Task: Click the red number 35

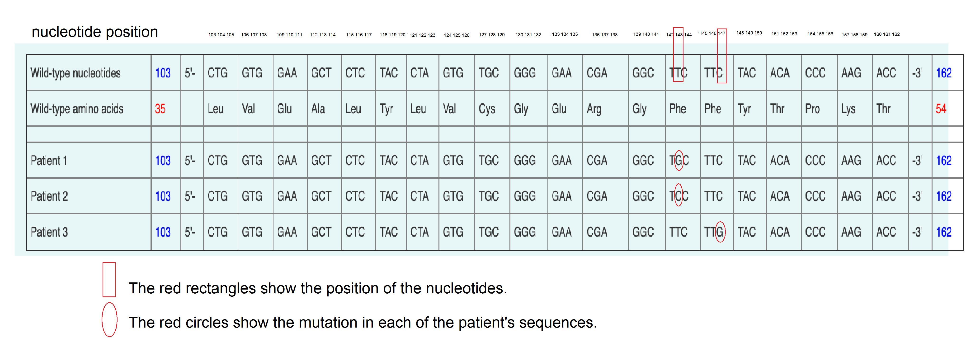Action: coord(160,109)
